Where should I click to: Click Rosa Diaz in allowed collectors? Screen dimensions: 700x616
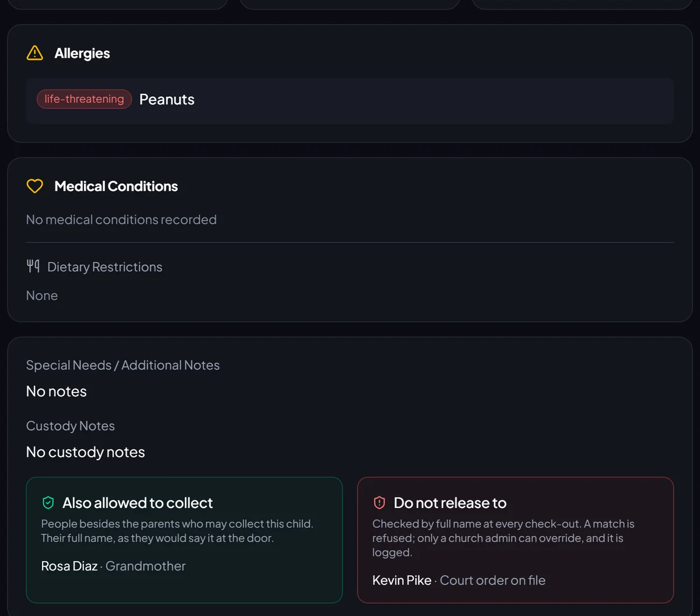pyautogui.click(x=69, y=566)
